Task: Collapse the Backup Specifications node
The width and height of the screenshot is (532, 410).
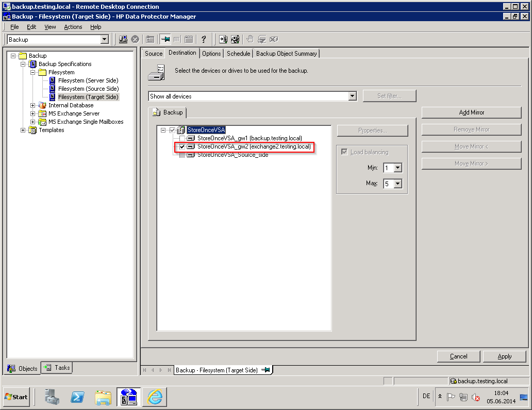Action: tap(23, 64)
